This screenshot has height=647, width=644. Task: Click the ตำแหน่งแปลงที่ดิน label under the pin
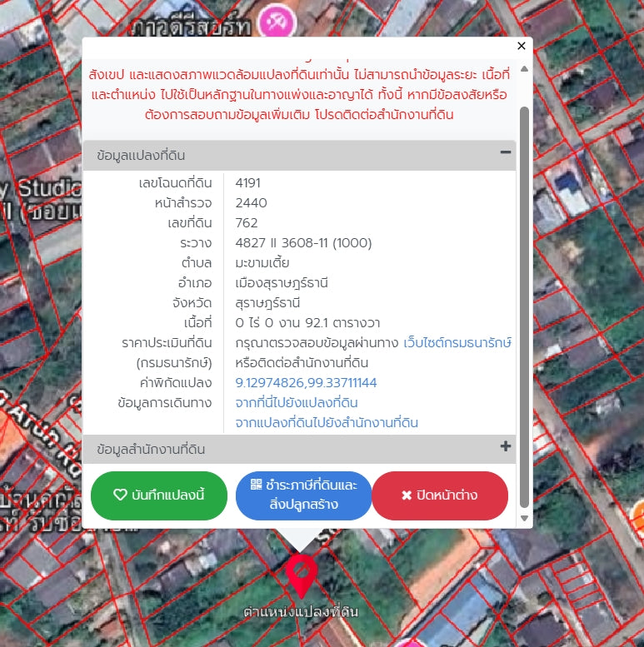click(x=301, y=612)
